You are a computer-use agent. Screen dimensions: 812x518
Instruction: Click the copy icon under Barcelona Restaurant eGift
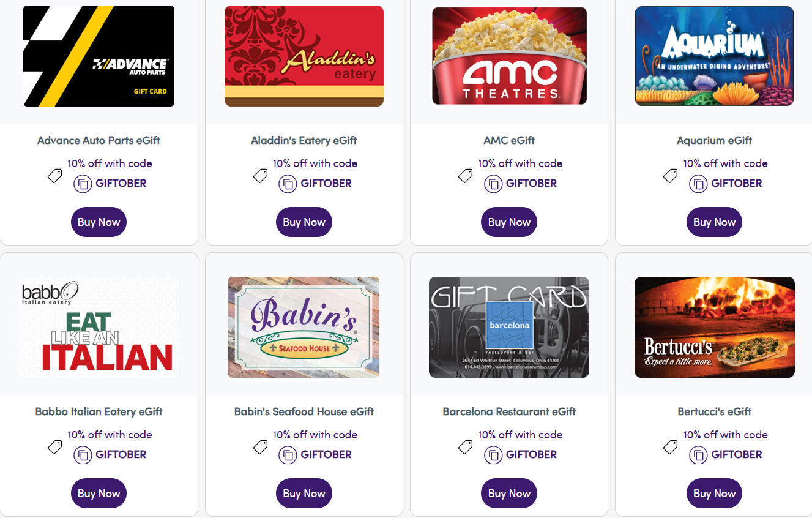click(x=494, y=455)
